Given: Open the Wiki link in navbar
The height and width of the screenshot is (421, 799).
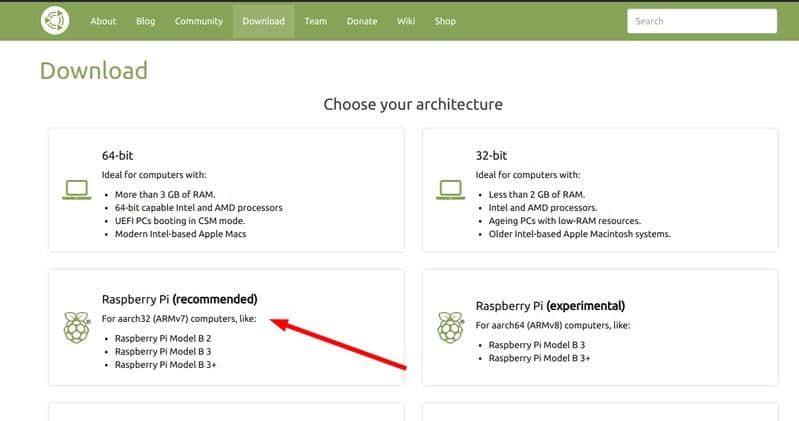Looking at the screenshot, I should point(406,21).
